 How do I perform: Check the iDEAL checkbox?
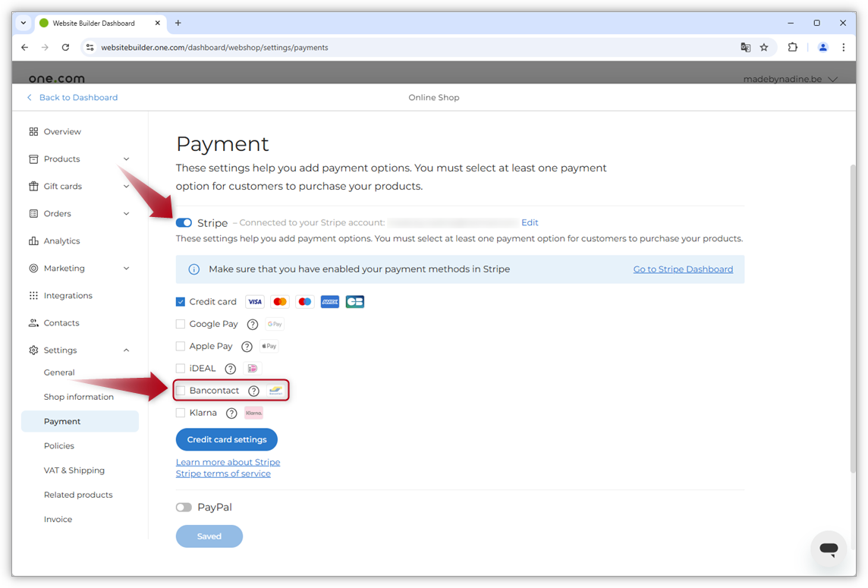[x=181, y=368]
